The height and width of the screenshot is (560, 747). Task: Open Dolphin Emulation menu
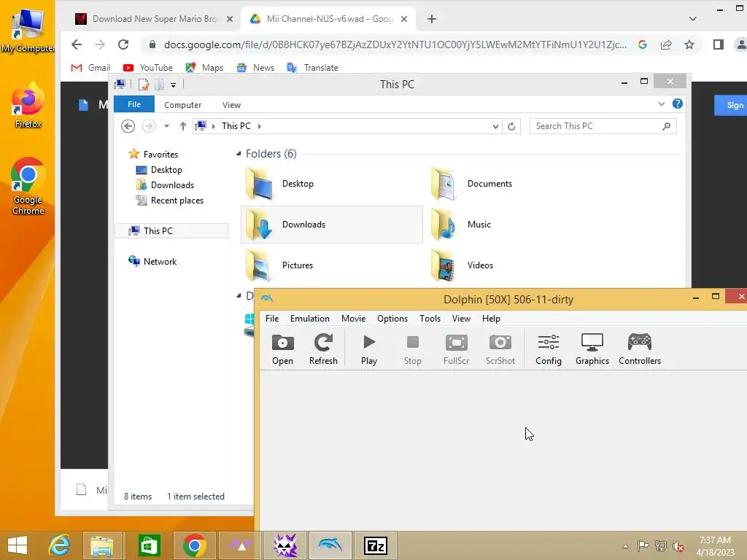(x=309, y=319)
